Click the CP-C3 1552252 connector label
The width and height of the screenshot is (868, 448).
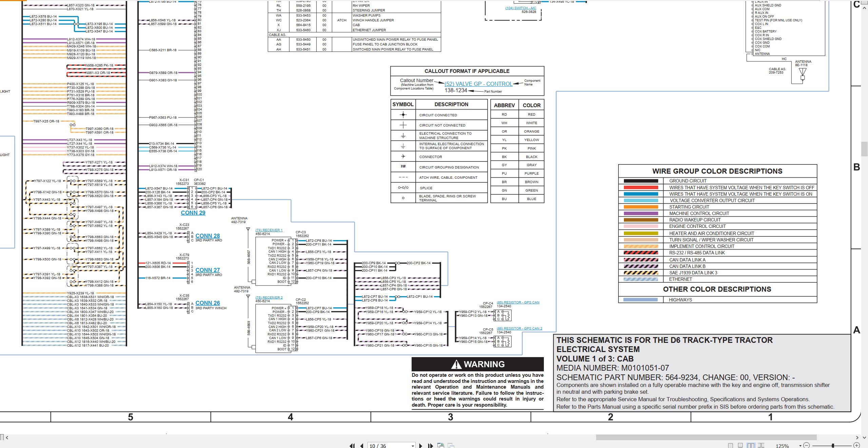click(302, 234)
